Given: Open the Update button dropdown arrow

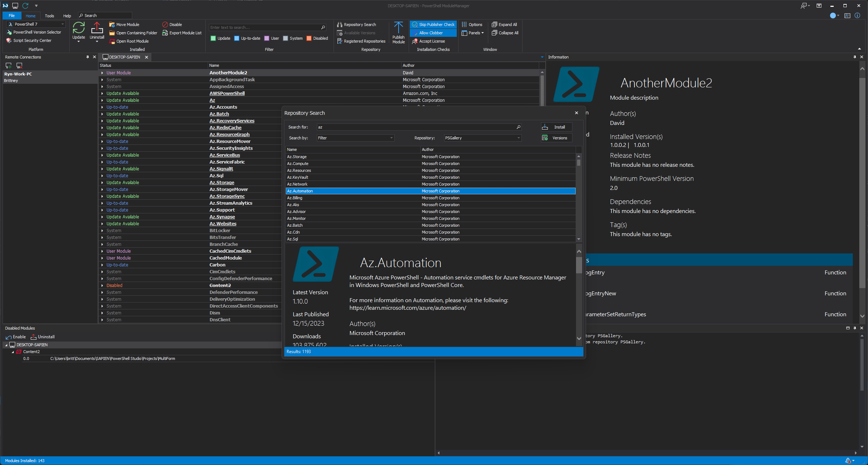Looking at the screenshot, I should coord(78,42).
